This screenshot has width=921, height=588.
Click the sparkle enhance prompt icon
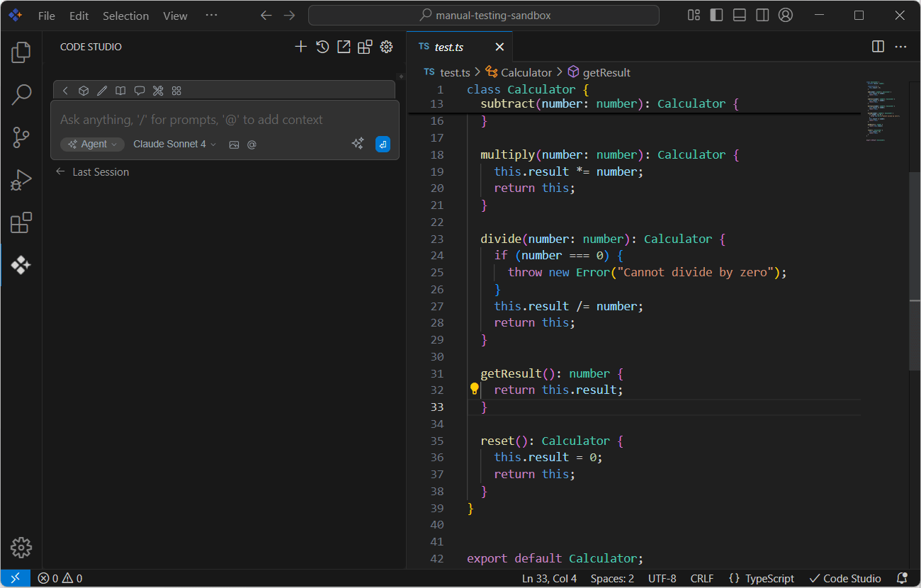tap(358, 144)
